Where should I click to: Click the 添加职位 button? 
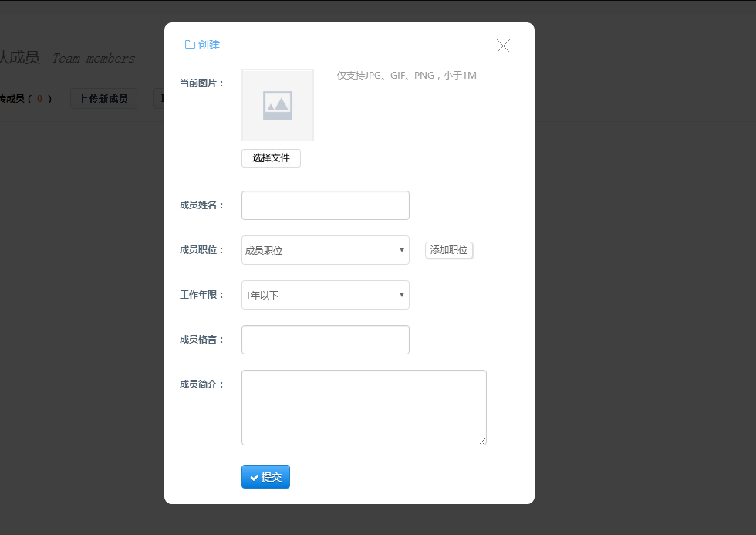coord(449,250)
